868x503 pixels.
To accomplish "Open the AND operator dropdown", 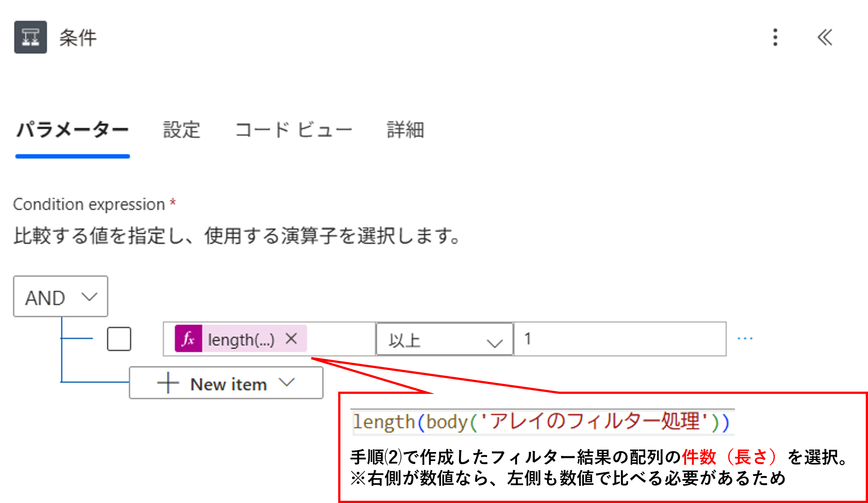I will pyautogui.click(x=60, y=297).
